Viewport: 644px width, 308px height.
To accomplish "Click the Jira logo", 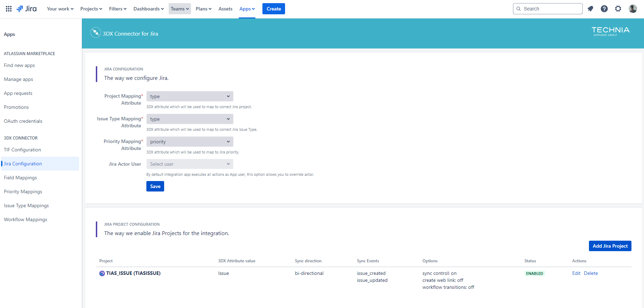I will pos(26,9).
